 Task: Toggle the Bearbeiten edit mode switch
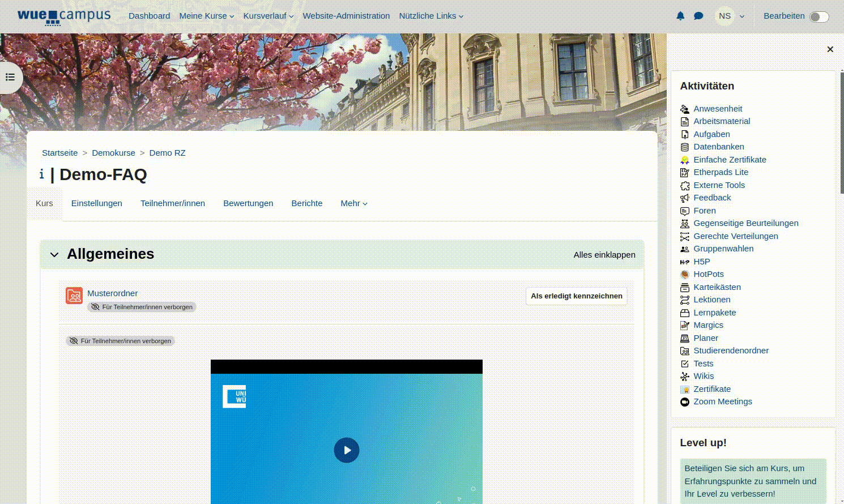point(819,16)
